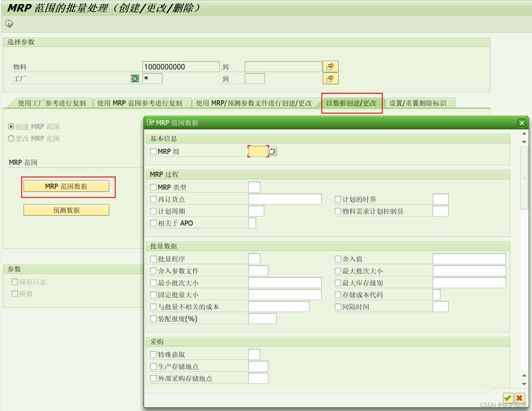
Task: Check the MRP 类型 checkbox
Action: click(x=153, y=187)
